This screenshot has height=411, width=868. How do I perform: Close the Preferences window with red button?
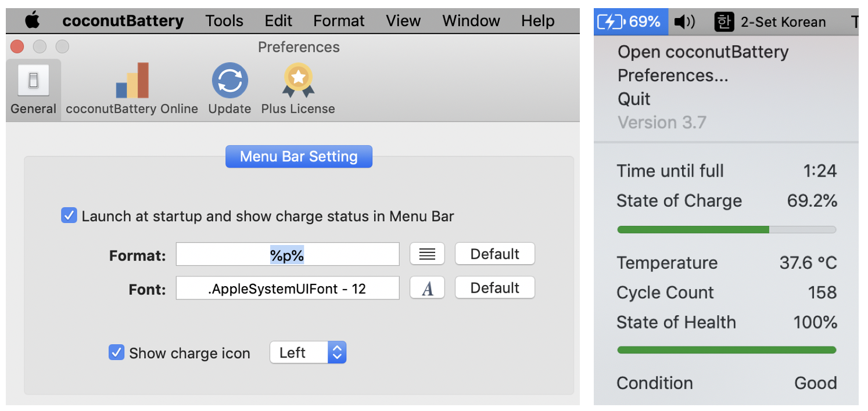point(17,46)
